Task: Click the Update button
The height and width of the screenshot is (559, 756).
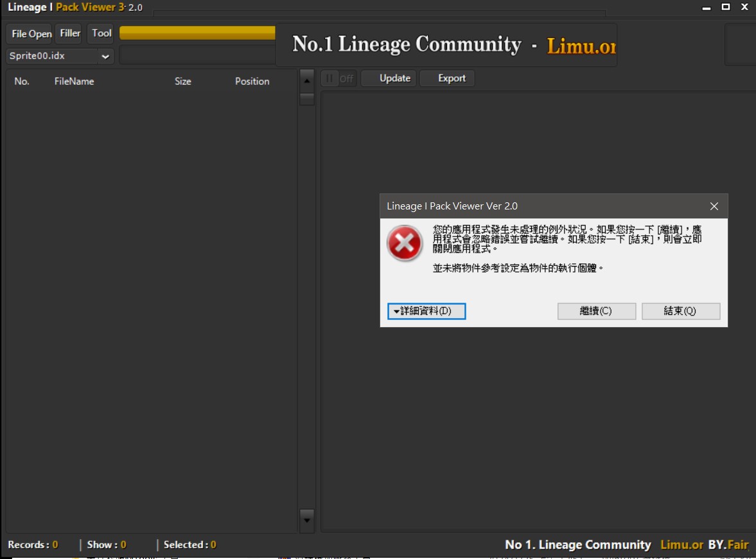Action: [x=389, y=78]
